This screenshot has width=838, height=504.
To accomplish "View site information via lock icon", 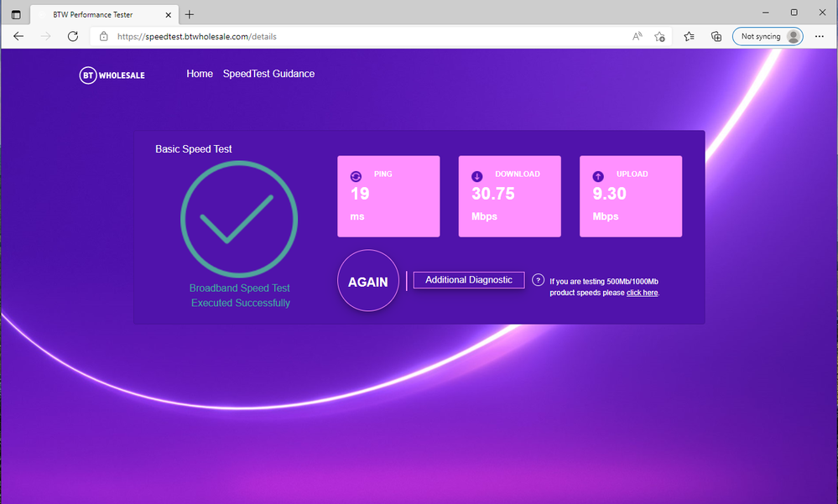I will pos(104,36).
